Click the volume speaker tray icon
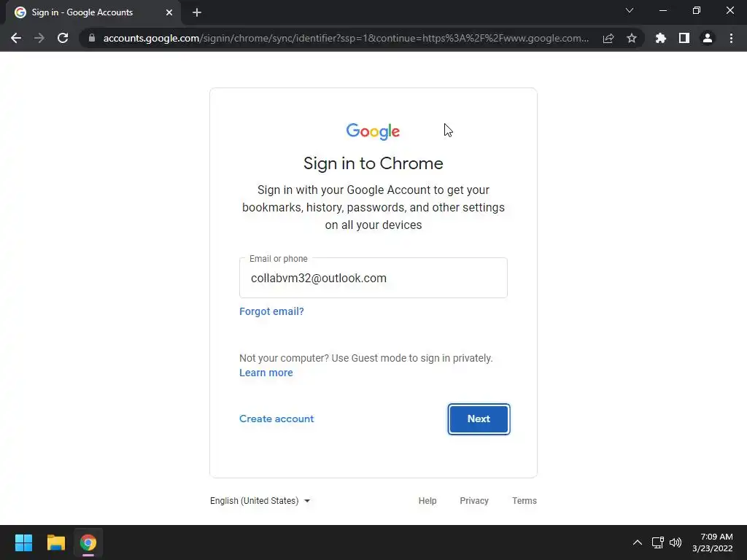The height and width of the screenshot is (560, 747). 676,542
